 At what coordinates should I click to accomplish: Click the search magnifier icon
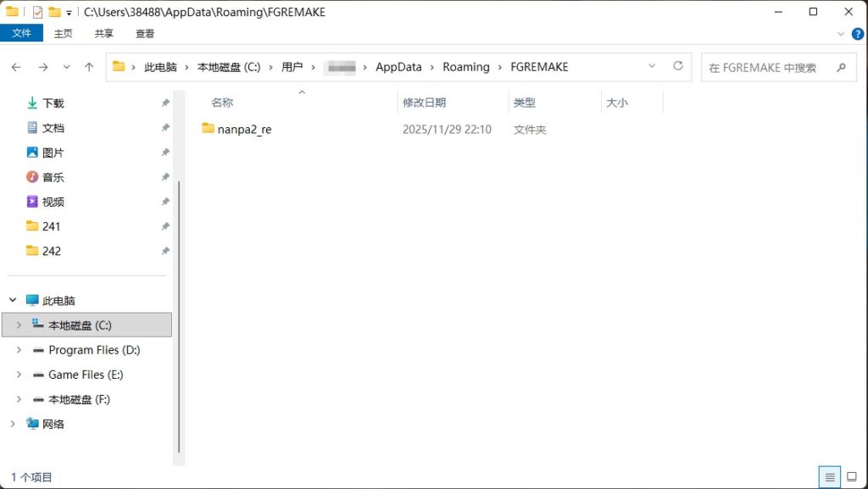(x=842, y=67)
